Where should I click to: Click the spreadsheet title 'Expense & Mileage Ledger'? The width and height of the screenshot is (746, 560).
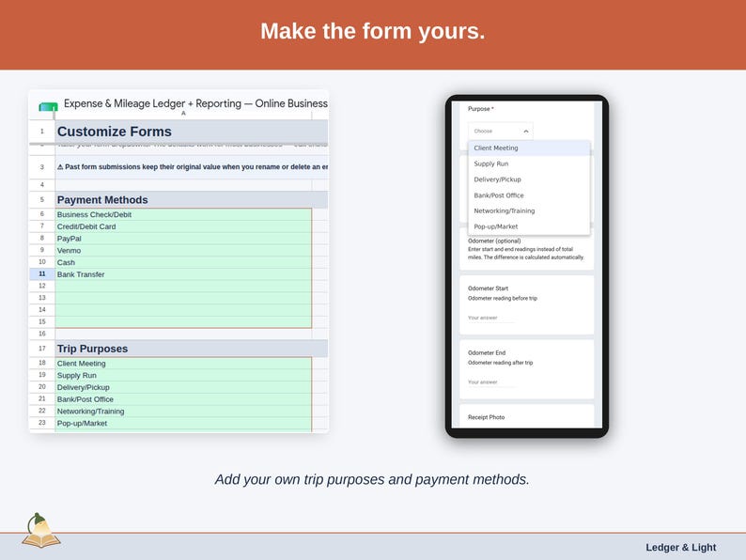[x=195, y=103]
